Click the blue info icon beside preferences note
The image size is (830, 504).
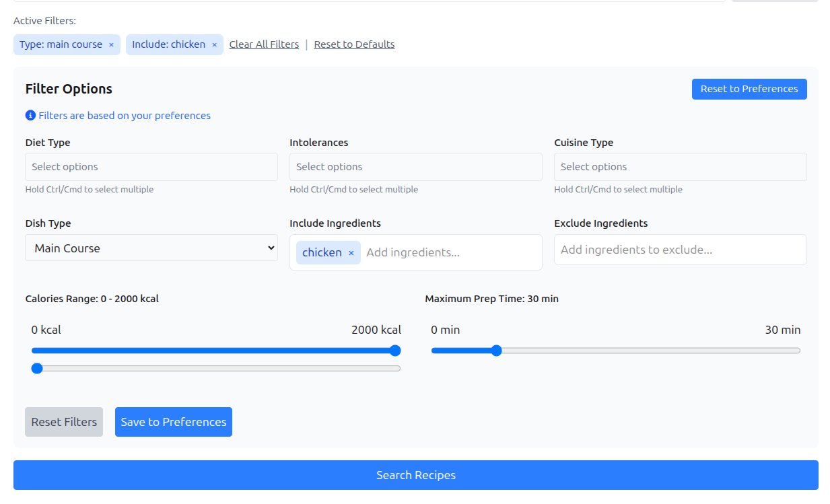(x=30, y=116)
